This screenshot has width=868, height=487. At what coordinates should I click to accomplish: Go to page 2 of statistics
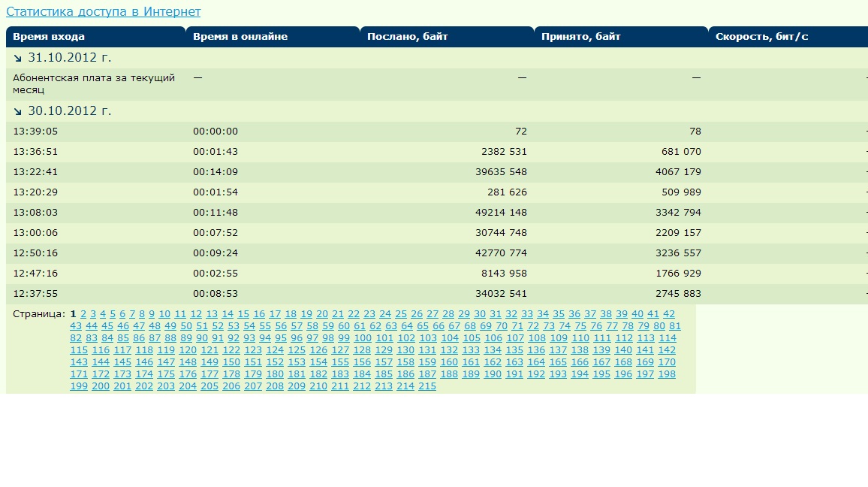click(x=83, y=314)
